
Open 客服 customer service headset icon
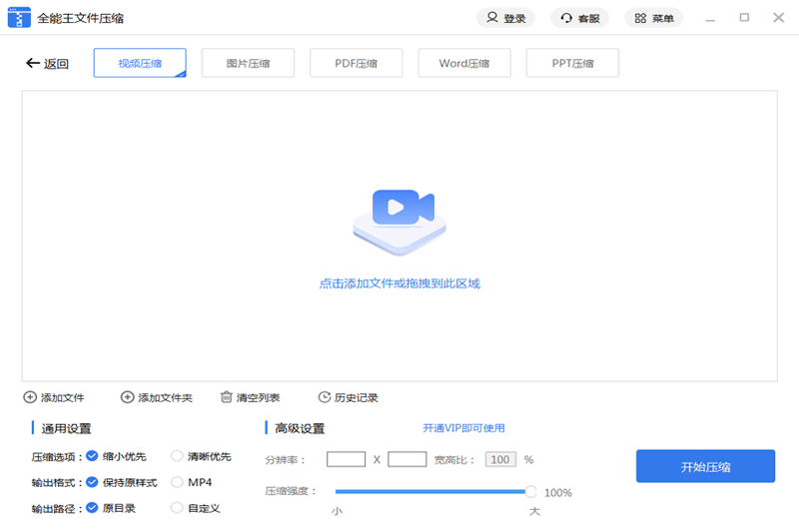pos(566,18)
